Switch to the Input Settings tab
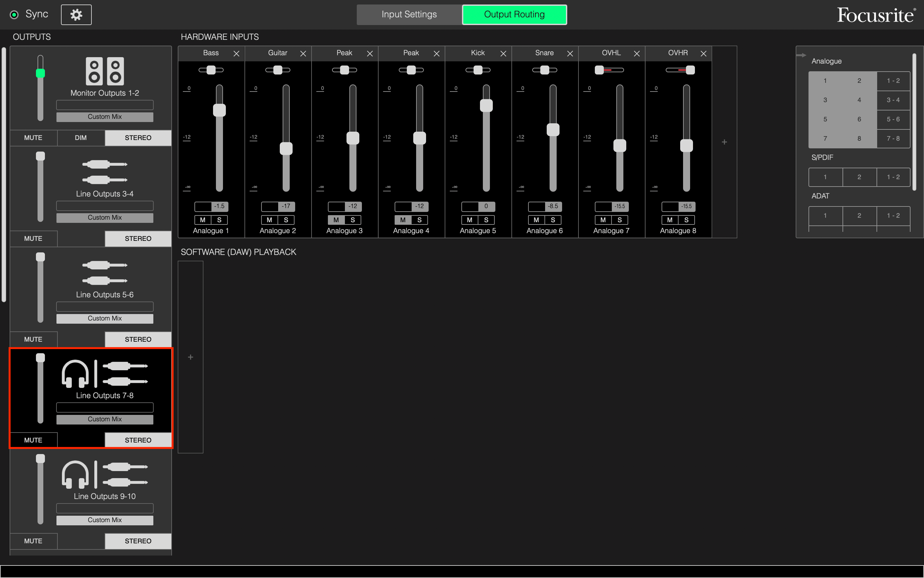 [409, 14]
